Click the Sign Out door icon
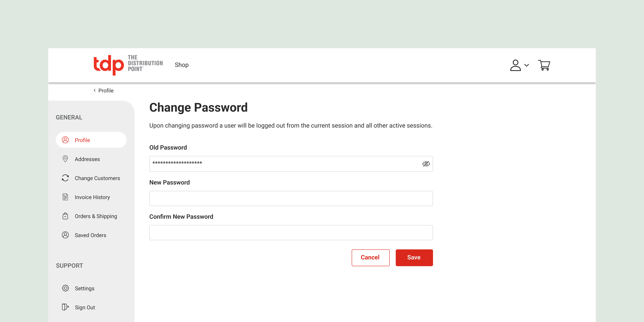The image size is (644, 322). 65,307
